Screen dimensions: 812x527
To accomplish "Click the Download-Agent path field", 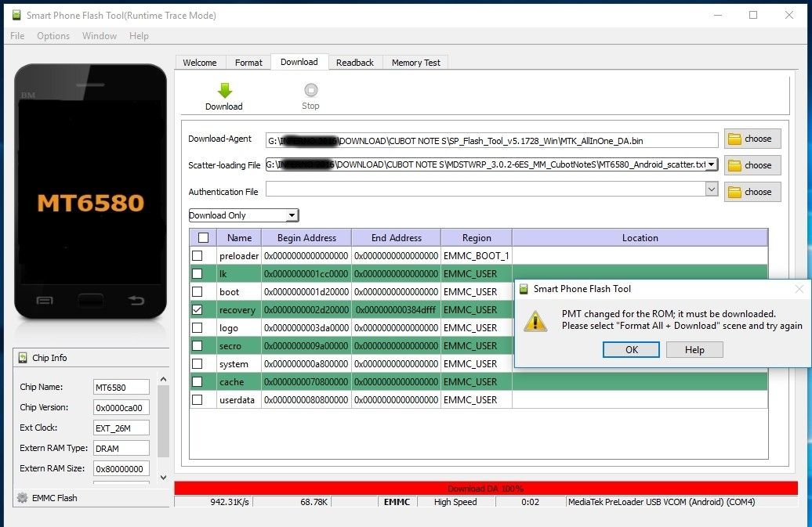I will (492, 141).
